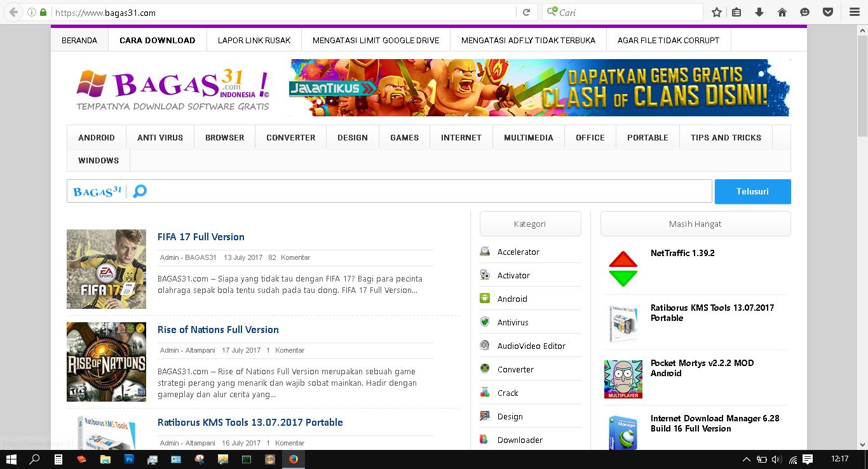This screenshot has width=868, height=469.
Task: Open the FIFA 17 Full Version article
Action: click(201, 236)
